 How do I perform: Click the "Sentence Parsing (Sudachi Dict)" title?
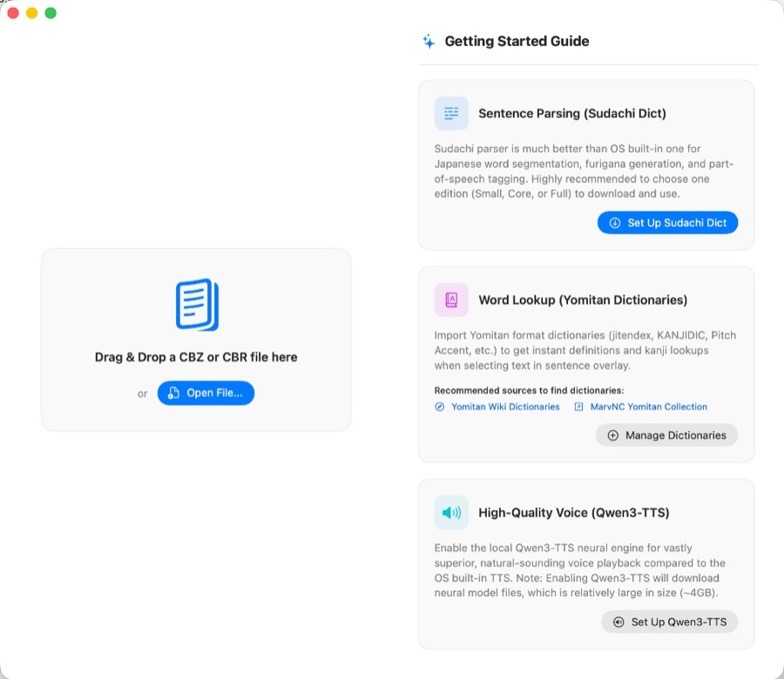(572, 113)
